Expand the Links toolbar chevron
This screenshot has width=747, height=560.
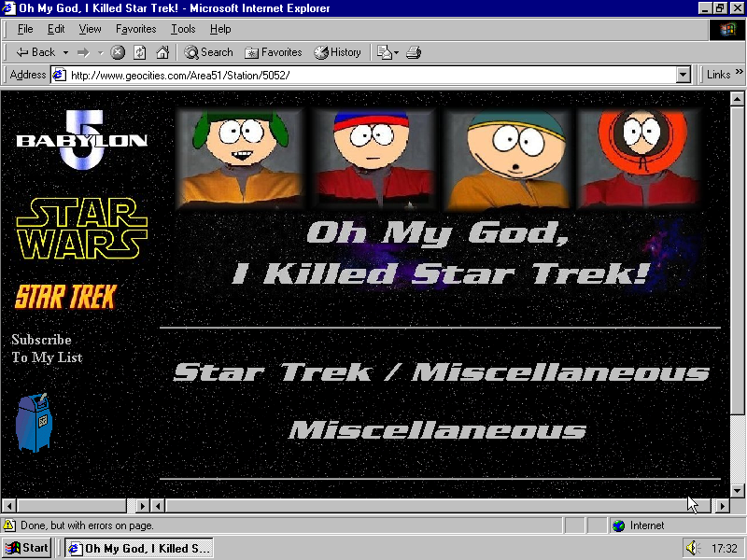click(x=739, y=73)
